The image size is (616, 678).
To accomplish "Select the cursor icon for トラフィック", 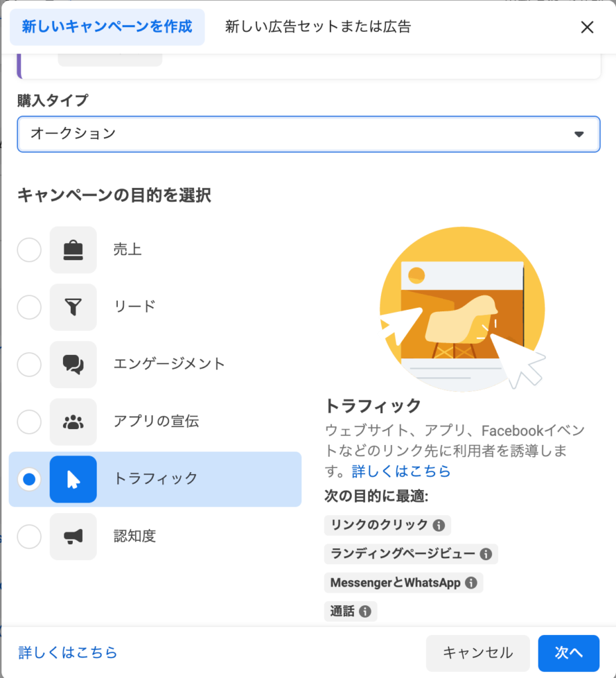I will [73, 479].
